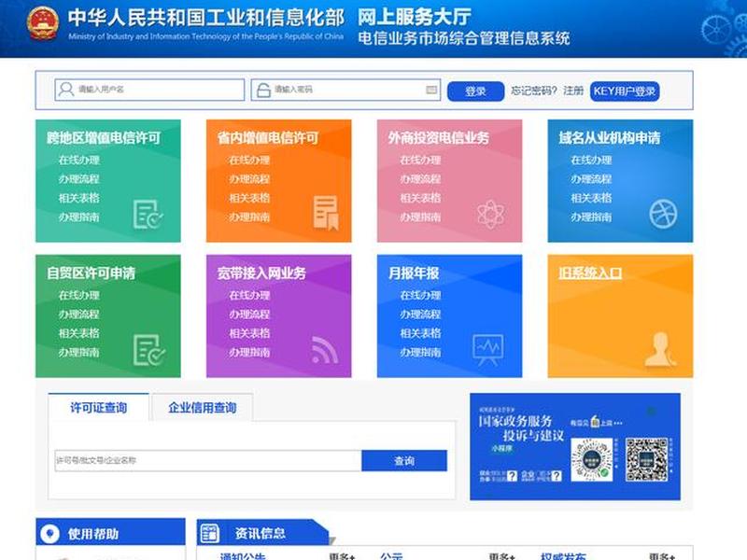This screenshot has height=560, width=747.
Task: Click the document-check icon on 跨地区增值电信许可 card
Action: point(148,215)
